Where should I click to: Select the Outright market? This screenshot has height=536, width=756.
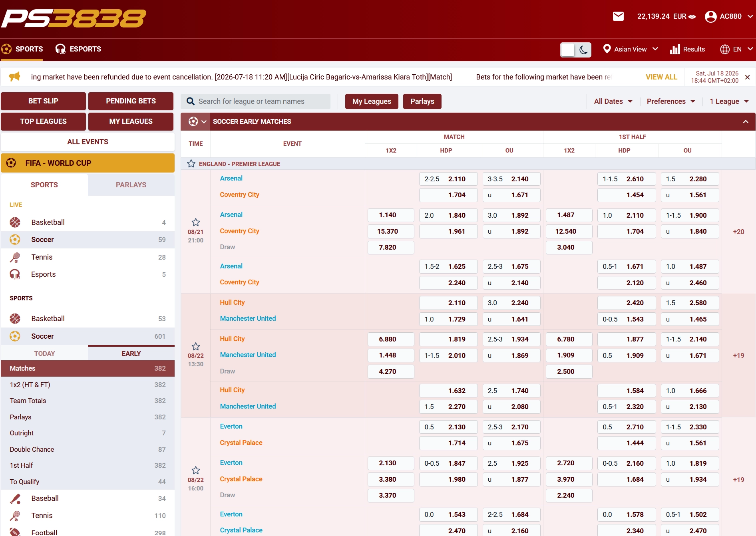click(x=88, y=433)
